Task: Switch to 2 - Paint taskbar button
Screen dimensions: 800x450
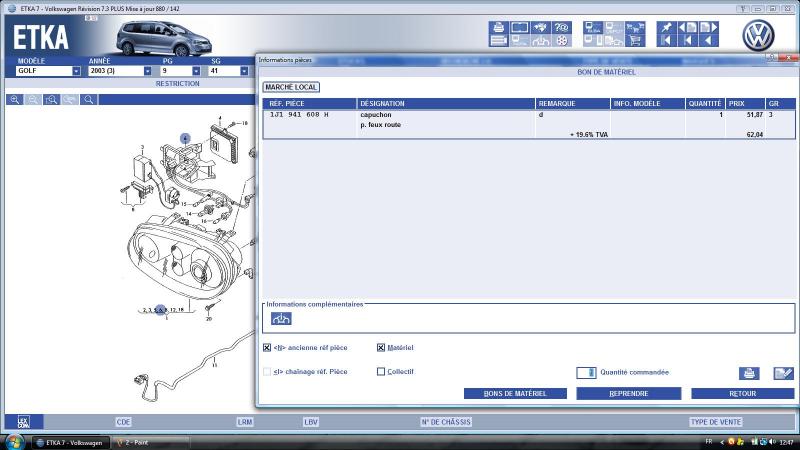Action: click(x=151, y=442)
